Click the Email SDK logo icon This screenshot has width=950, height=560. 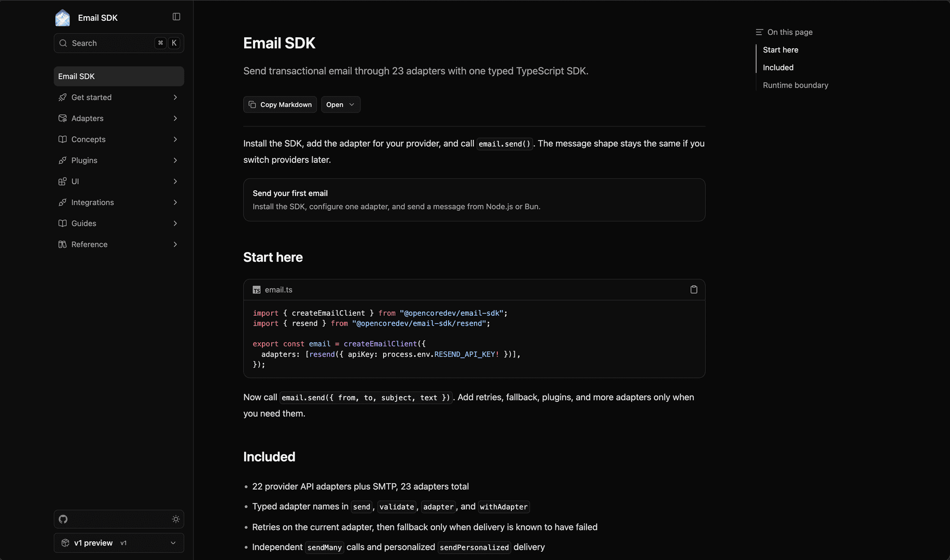coord(63,18)
